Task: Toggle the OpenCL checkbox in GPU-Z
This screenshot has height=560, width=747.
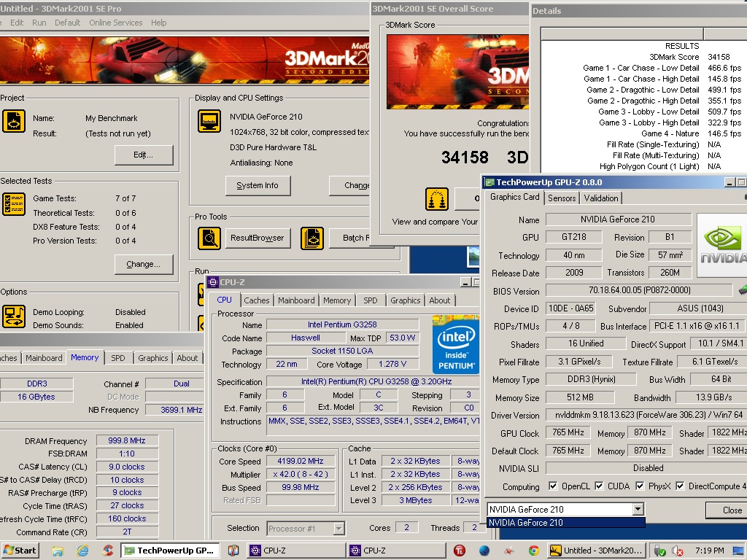Action: click(x=553, y=486)
